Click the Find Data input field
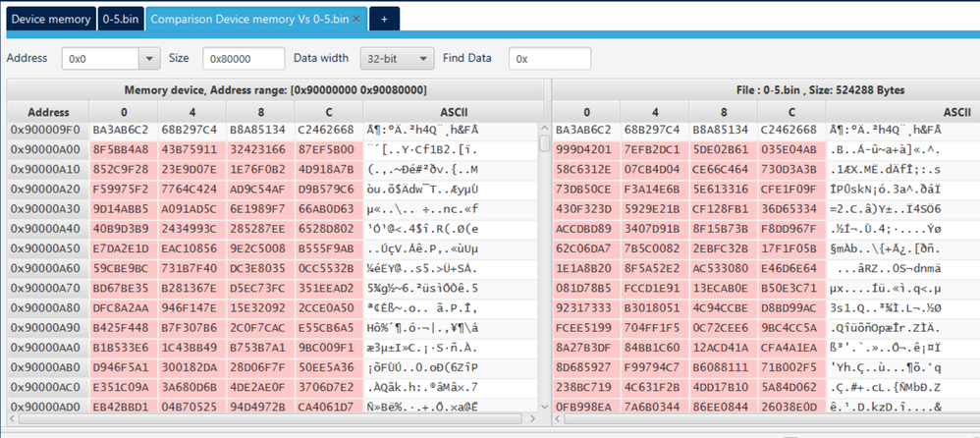This screenshot has height=438, width=980. pos(550,59)
